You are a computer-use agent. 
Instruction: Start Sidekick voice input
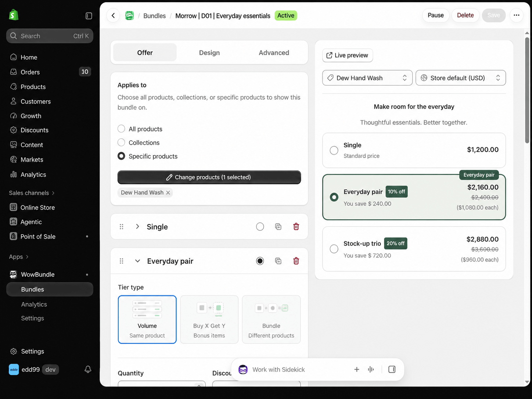[x=371, y=369]
